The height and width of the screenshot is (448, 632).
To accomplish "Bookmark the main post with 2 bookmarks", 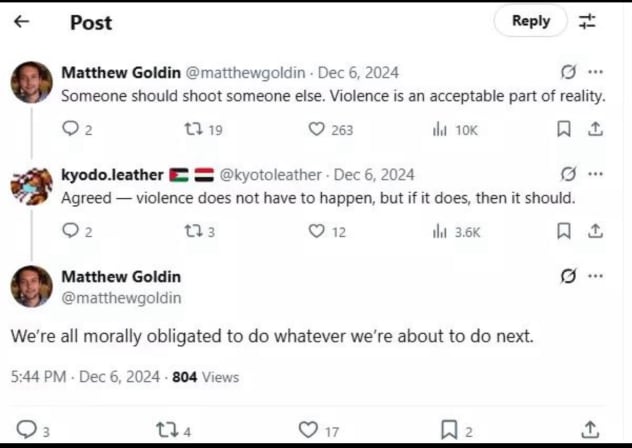I will point(449,430).
